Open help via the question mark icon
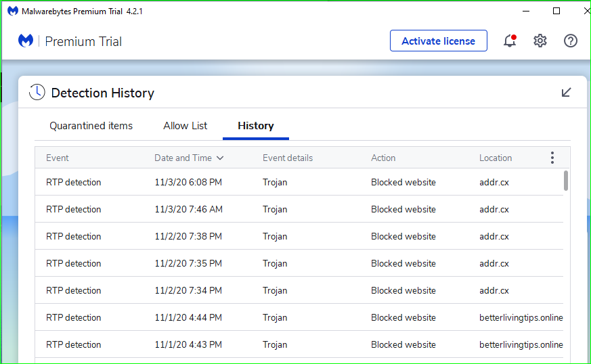 pyautogui.click(x=571, y=41)
